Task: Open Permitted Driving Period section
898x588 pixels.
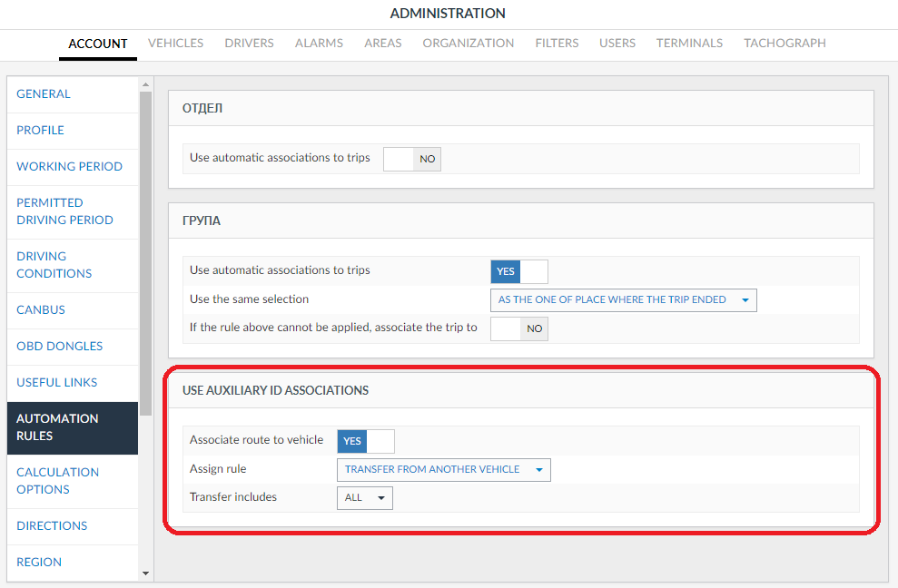Action: pos(64,211)
